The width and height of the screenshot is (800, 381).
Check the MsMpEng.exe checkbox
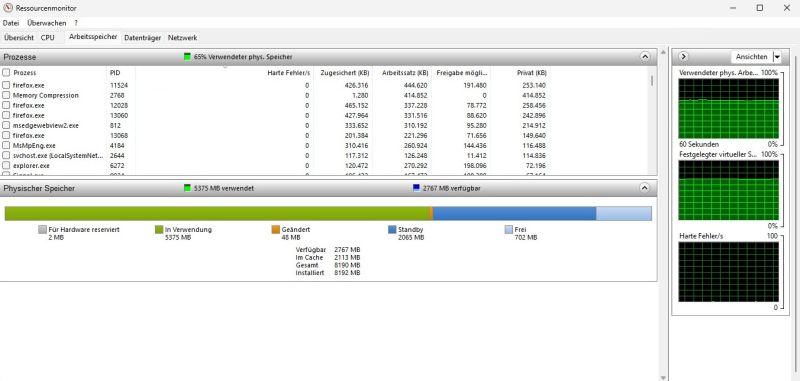[x=6, y=145]
